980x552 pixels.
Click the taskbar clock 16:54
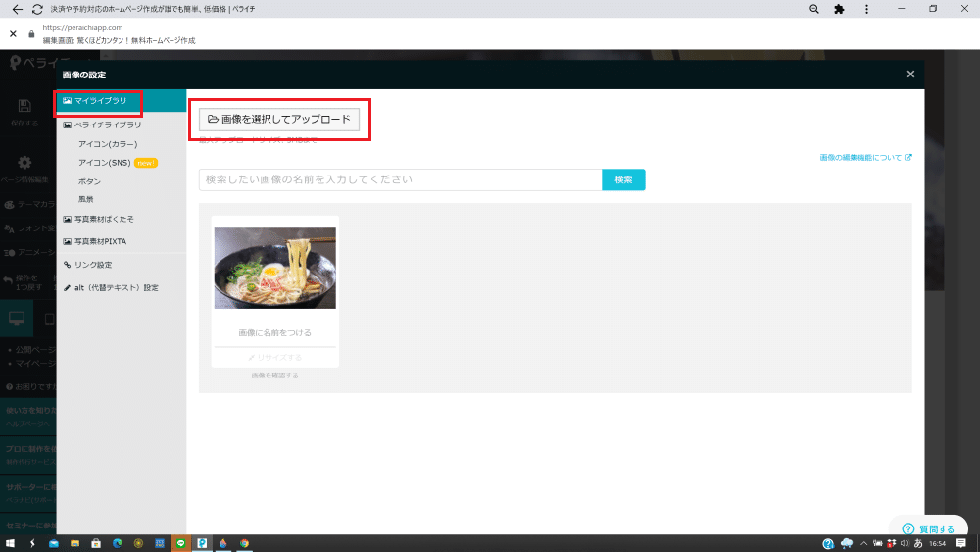pyautogui.click(x=938, y=544)
